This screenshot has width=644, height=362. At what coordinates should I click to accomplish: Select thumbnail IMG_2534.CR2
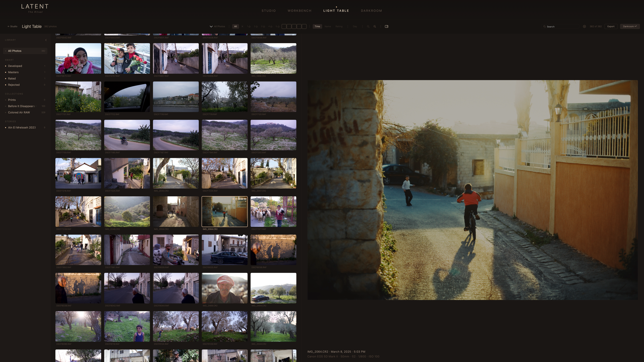pyautogui.click(x=273, y=326)
